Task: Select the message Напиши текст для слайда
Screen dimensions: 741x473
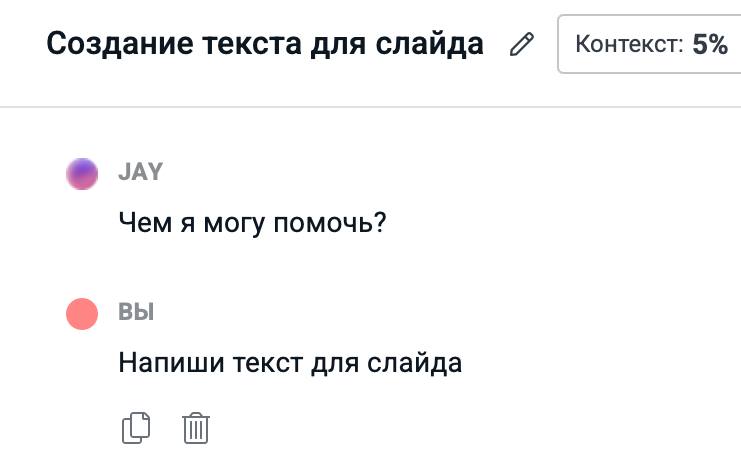Action: 290,362
